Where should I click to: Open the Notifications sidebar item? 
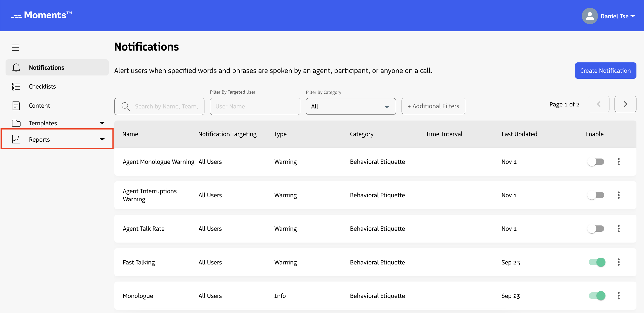tap(57, 67)
